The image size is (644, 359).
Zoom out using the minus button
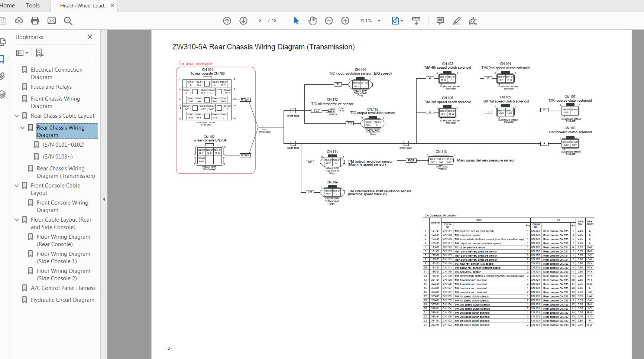pos(329,21)
